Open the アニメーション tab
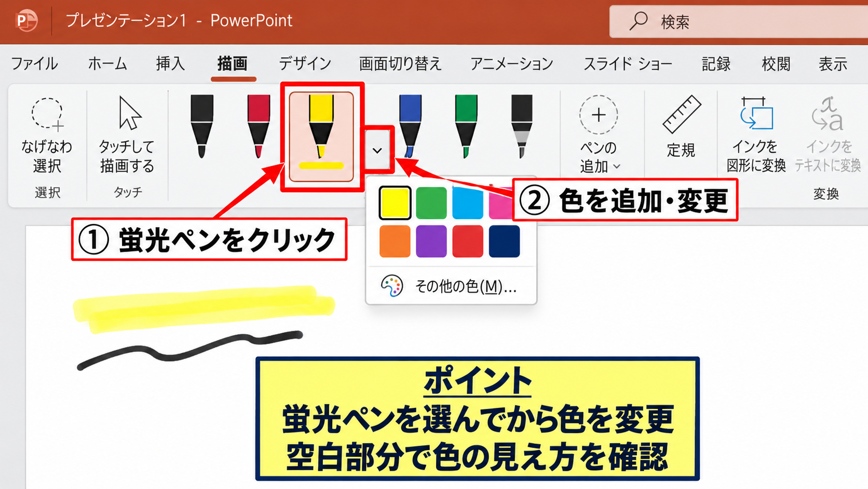Viewport: 868px width, 489px height. pyautogui.click(x=512, y=64)
